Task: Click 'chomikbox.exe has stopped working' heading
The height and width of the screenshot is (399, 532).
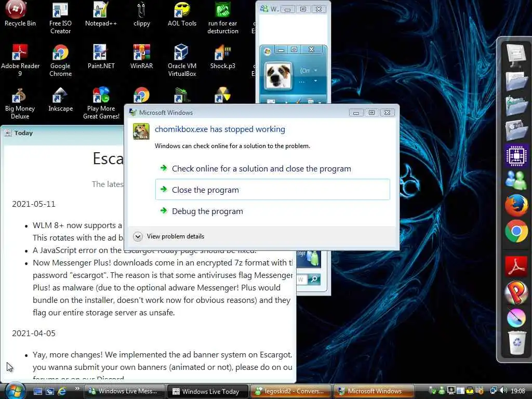Action: (220, 129)
